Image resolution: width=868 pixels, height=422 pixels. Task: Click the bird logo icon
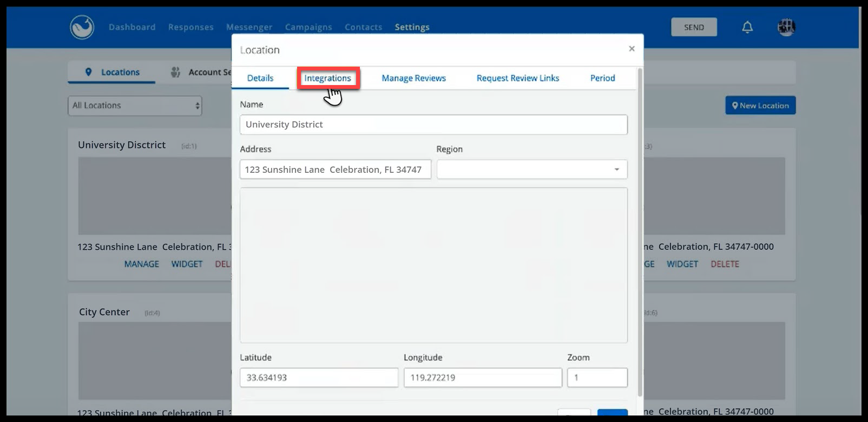[82, 27]
